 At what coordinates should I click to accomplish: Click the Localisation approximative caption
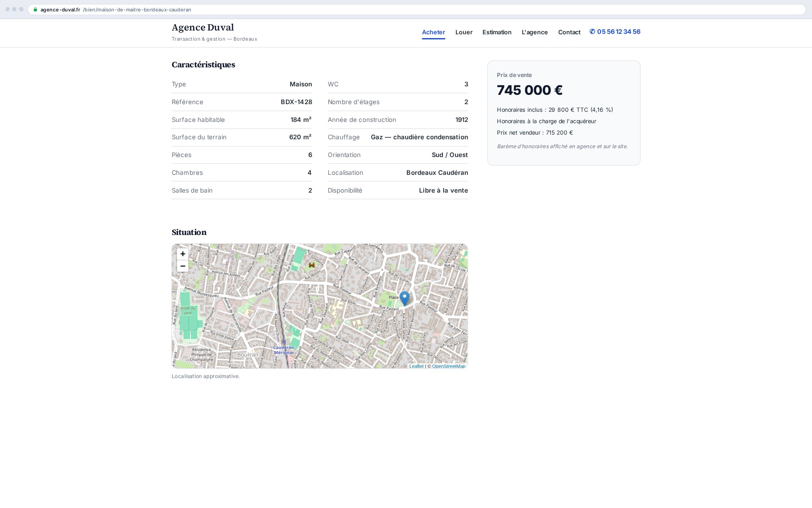(x=206, y=376)
